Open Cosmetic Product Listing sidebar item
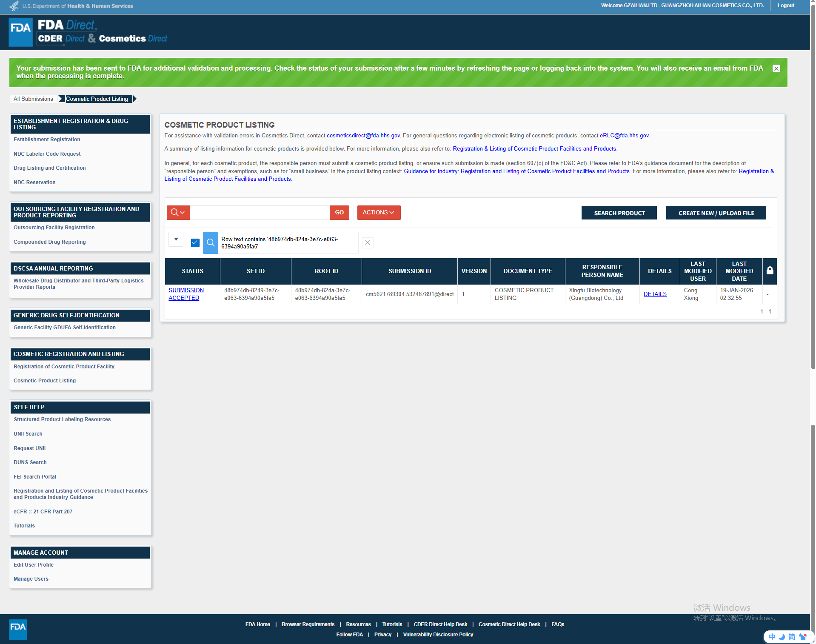816x644 pixels. point(45,381)
